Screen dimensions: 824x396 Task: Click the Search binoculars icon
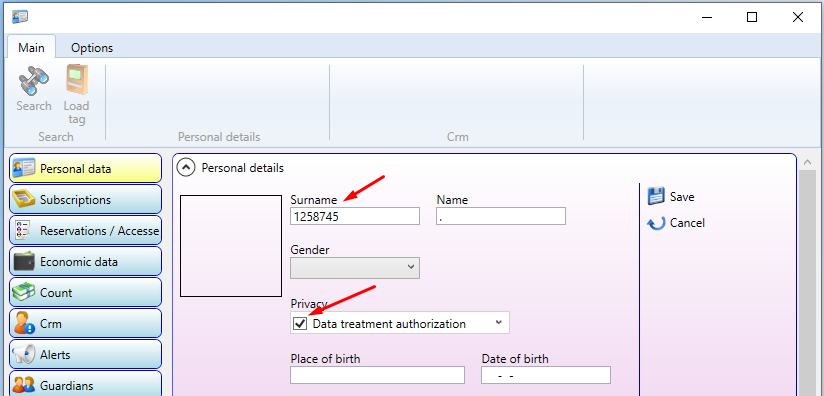coord(34,81)
